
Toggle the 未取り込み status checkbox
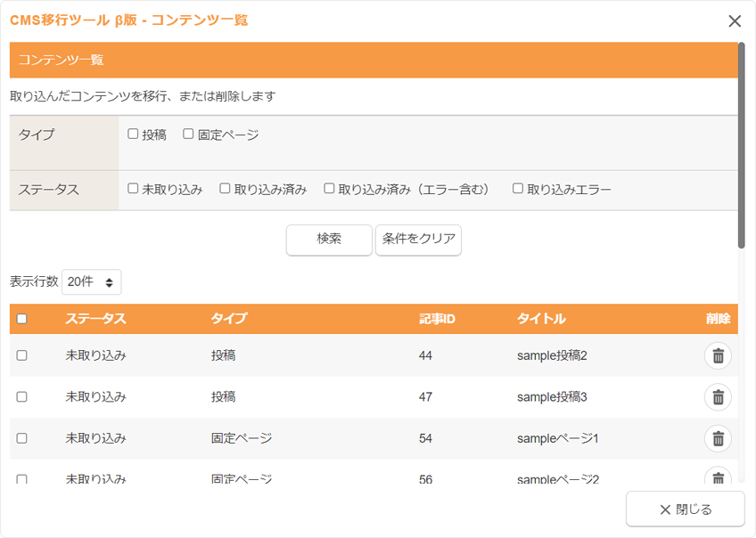tap(133, 189)
